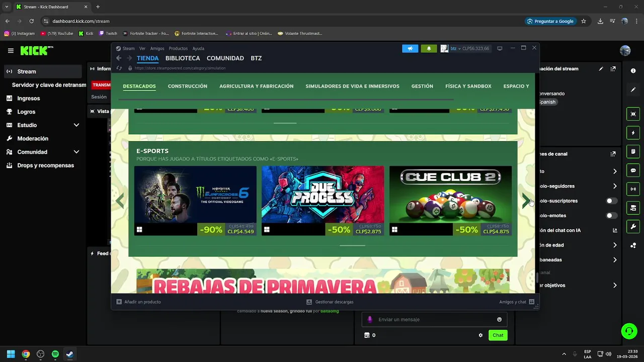
Task: Open Steam menu in Steam window
Action: [128, 48]
